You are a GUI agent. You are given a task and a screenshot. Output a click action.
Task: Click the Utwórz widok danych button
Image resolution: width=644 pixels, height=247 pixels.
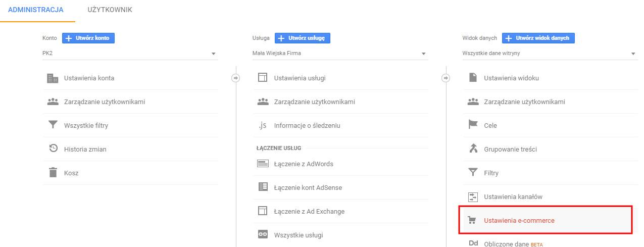[x=538, y=38]
